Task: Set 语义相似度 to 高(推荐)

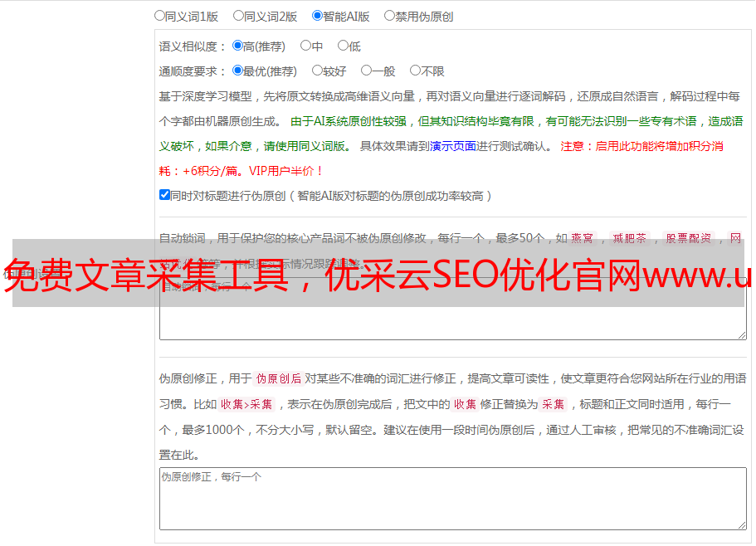Action: [237, 46]
